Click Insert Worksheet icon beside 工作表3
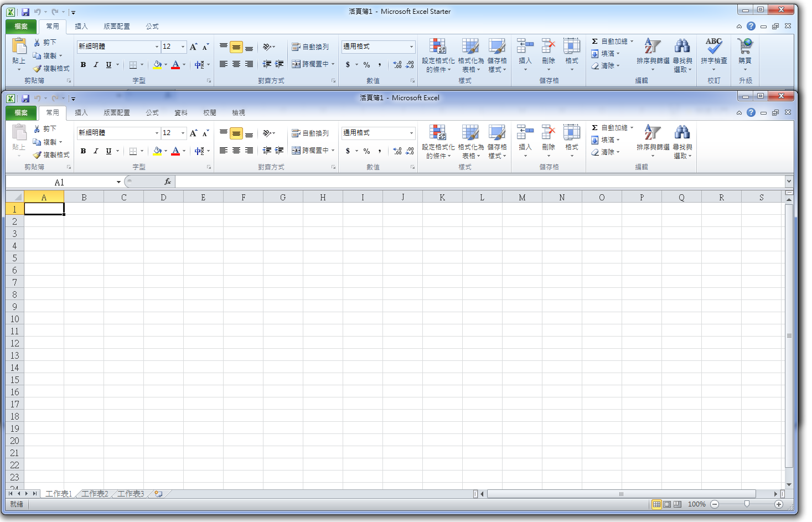 tap(159, 494)
